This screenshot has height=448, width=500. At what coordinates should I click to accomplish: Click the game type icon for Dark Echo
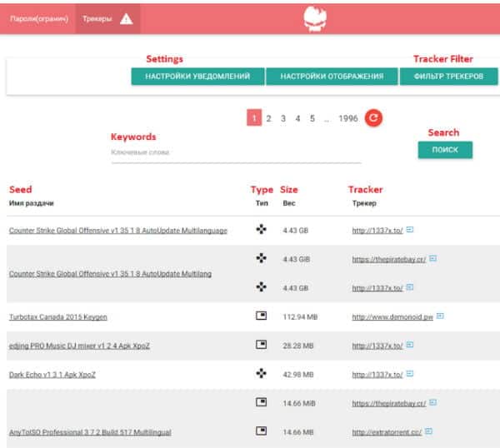click(x=262, y=374)
